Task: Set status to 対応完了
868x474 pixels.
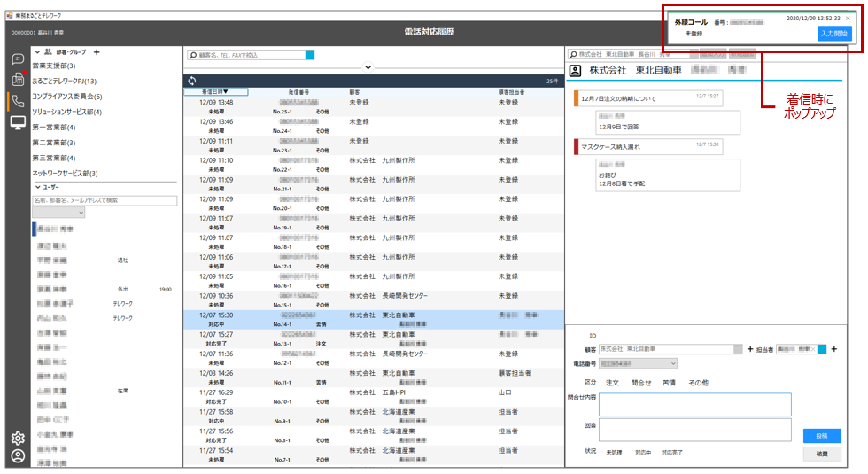Action: click(x=671, y=453)
